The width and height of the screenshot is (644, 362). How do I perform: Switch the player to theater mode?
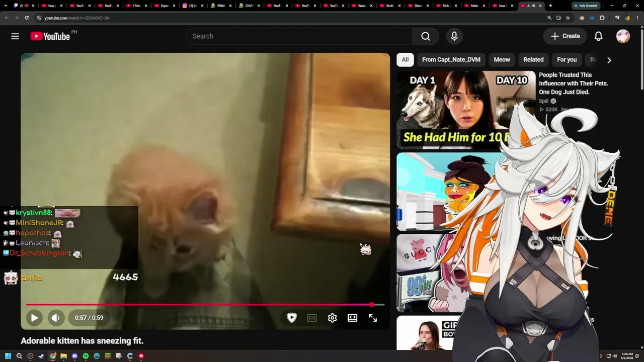[352, 318]
